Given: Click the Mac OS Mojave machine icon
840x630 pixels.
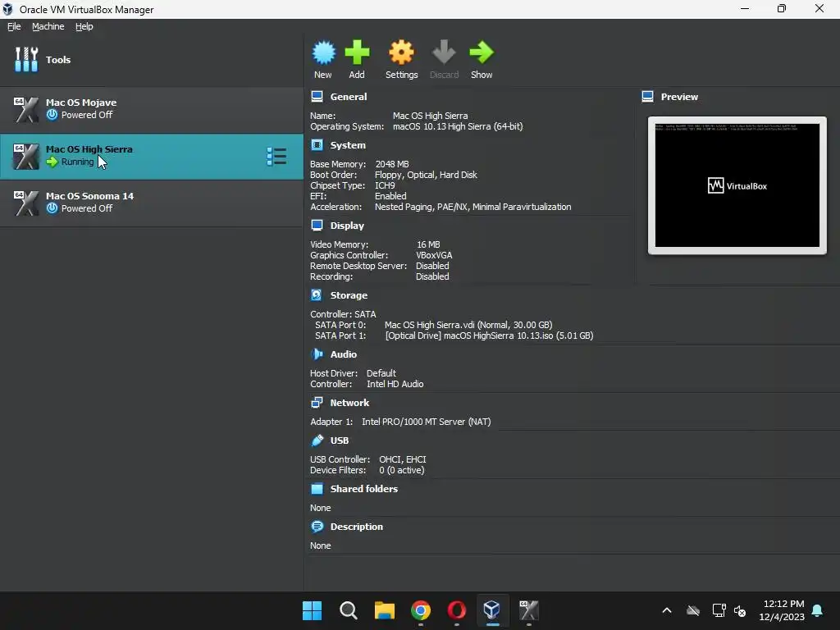Looking at the screenshot, I should click(x=26, y=109).
